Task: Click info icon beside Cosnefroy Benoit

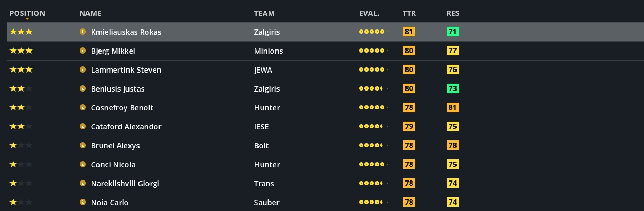Action: pyautogui.click(x=83, y=108)
